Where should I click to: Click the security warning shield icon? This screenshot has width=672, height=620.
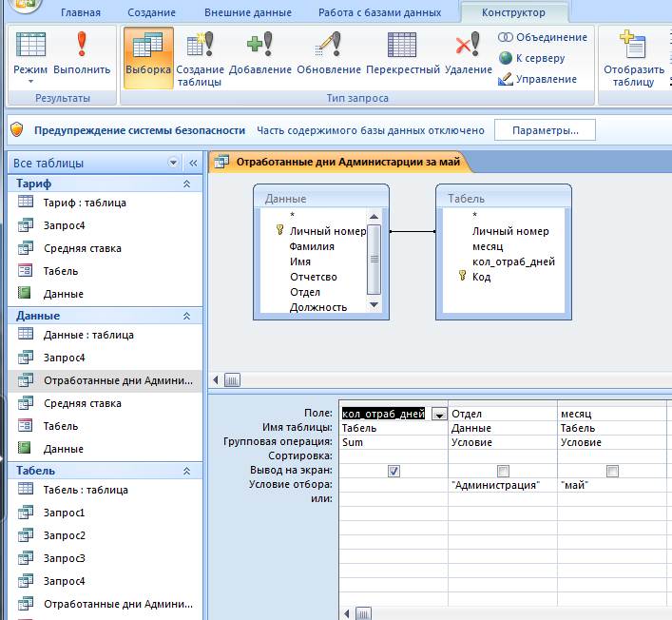point(17,129)
